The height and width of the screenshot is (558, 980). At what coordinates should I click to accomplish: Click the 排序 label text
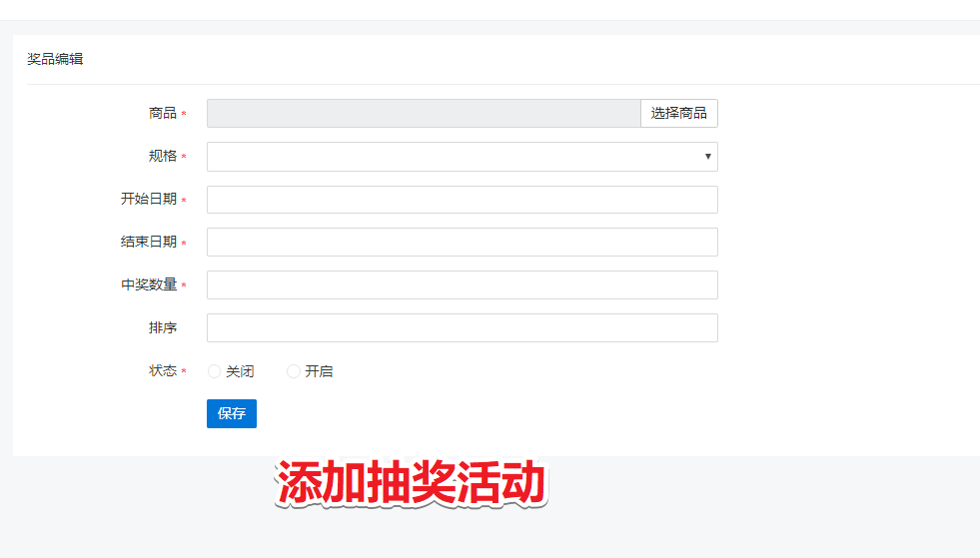[x=163, y=327]
